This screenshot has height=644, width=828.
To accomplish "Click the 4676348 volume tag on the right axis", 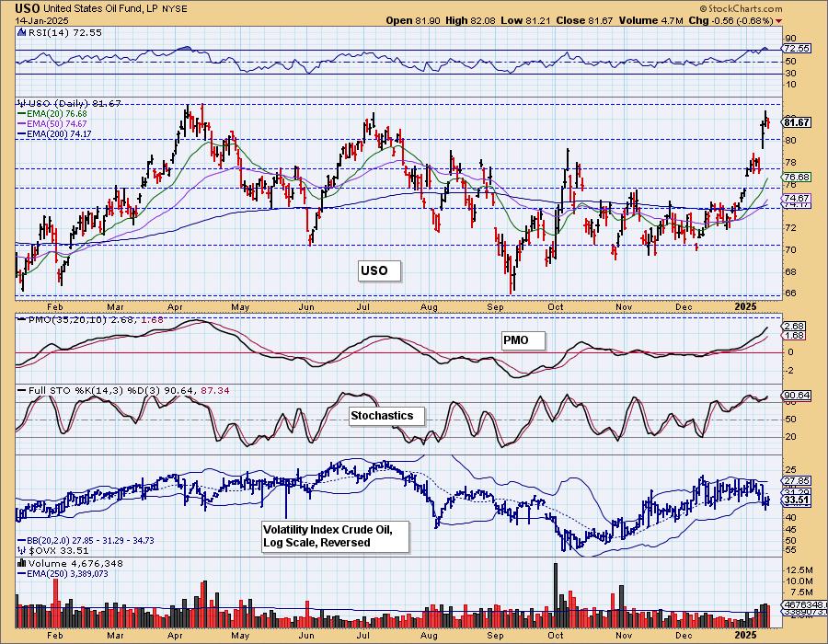I will click(x=804, y=604).
